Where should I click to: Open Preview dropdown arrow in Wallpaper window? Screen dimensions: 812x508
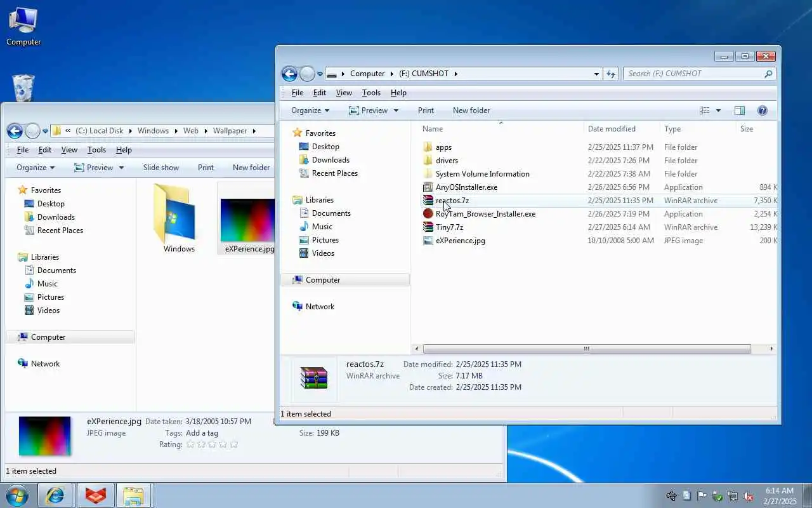[x=121, y=168]
